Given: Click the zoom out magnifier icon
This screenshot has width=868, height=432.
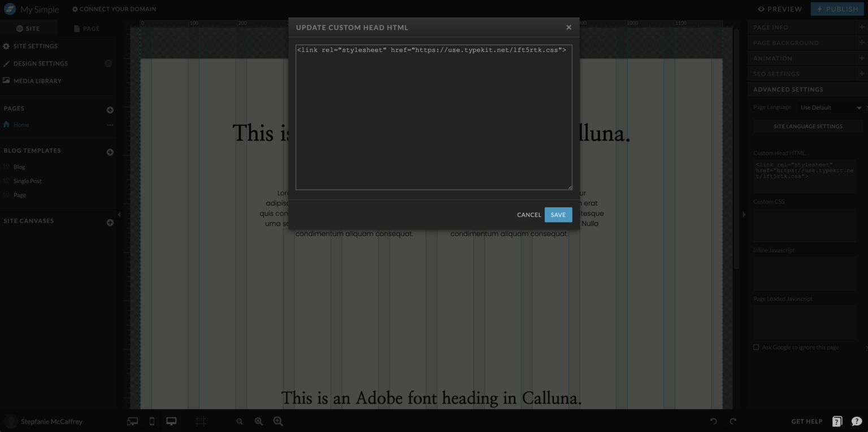Looking at the screenshot, I should [240, 421].
